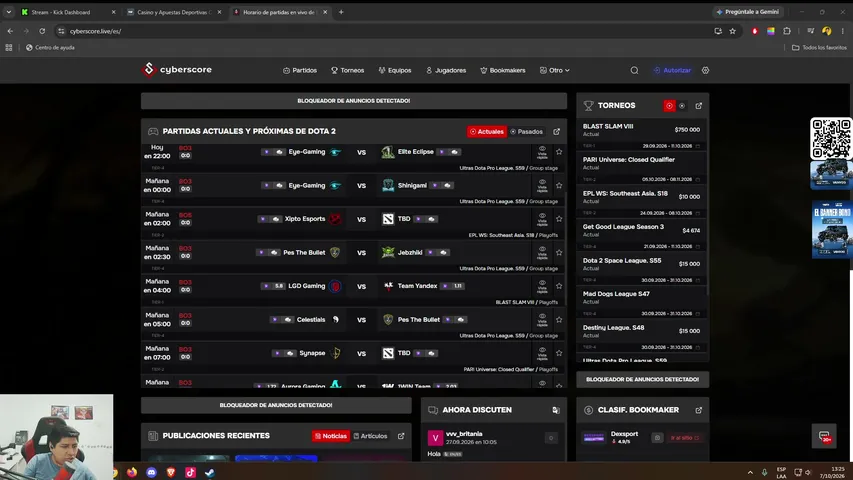
Task: Open Clasif. Bookmaker external link icon
Action: pyautogui.click(x=699, y=410)
